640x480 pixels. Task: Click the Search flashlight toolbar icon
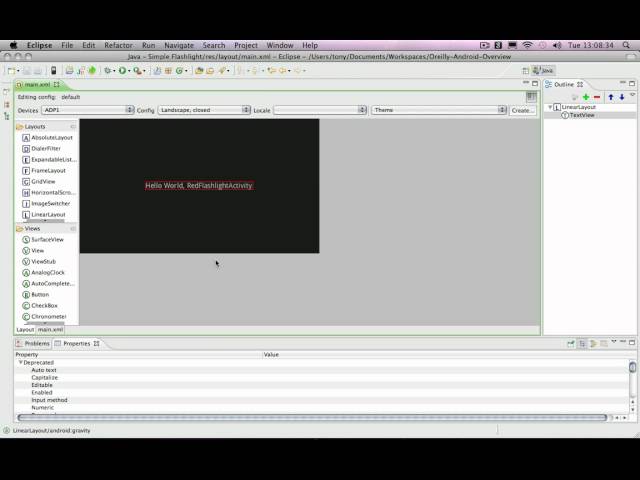click(222, 71)
